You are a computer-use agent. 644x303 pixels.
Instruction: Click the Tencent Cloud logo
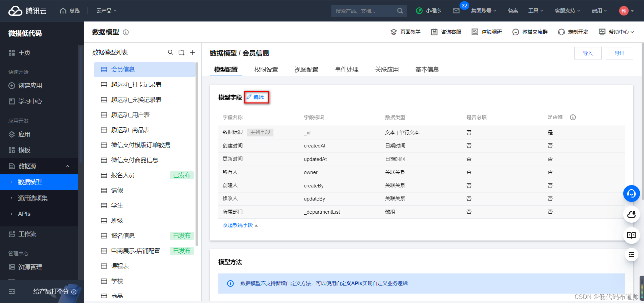[27, 11]
